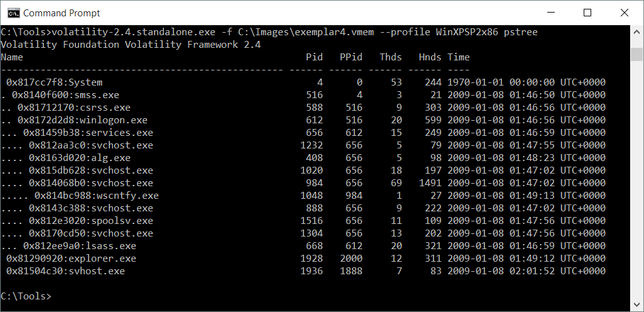Click the lsass.exe process name

111,246
